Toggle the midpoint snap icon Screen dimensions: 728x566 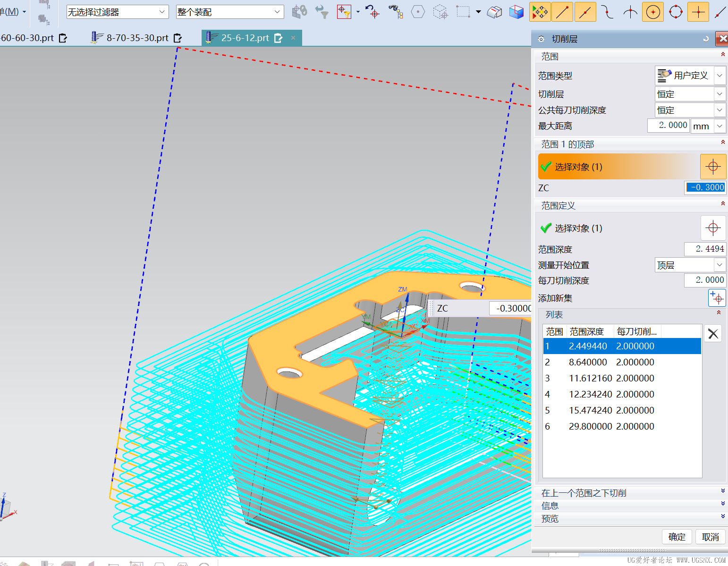(x=585, y=12)
